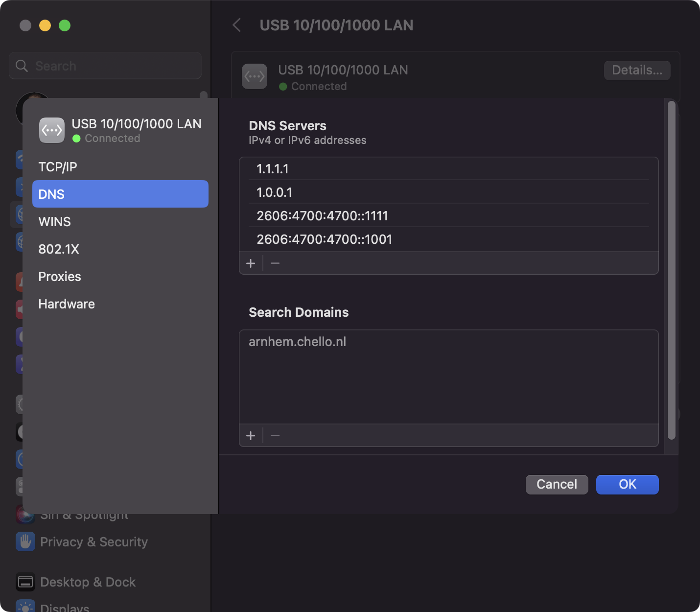Select the arnhem.chello.nl search domain
Viewport: 700px width, 612px height.
298,341
